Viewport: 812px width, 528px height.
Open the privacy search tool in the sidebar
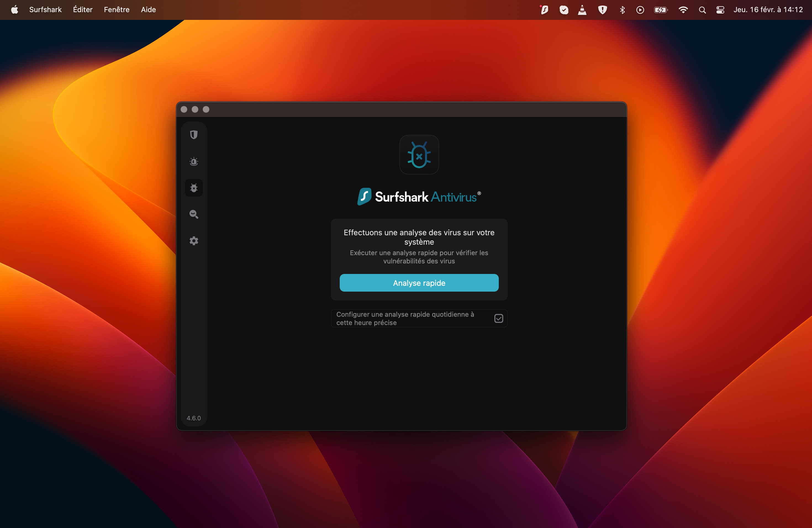194,214
